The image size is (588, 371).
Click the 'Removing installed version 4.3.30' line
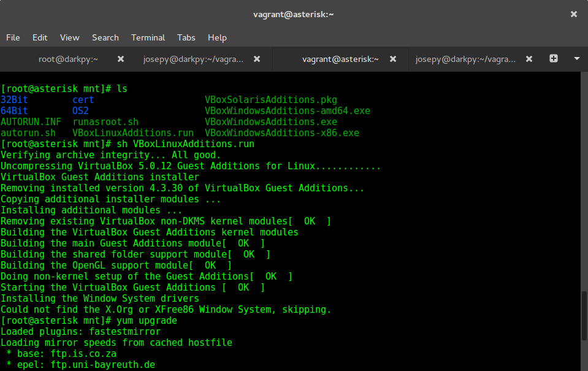183,188
